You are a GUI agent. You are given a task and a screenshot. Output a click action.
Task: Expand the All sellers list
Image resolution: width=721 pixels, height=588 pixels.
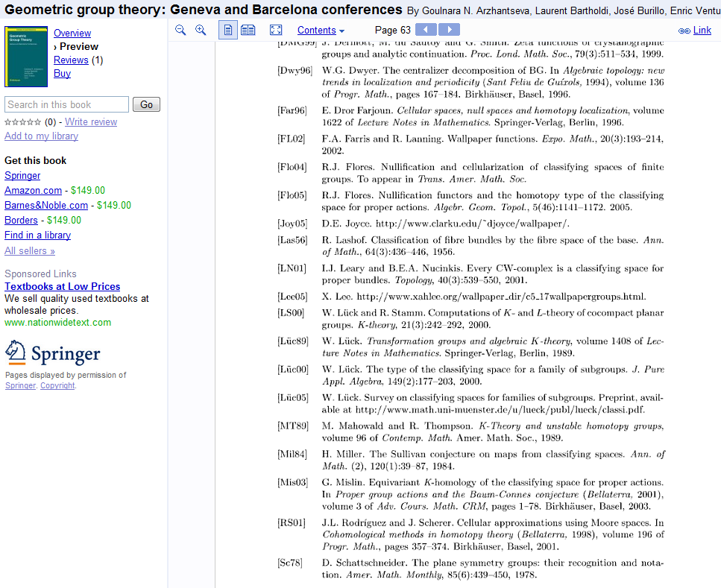click(30, 251)
